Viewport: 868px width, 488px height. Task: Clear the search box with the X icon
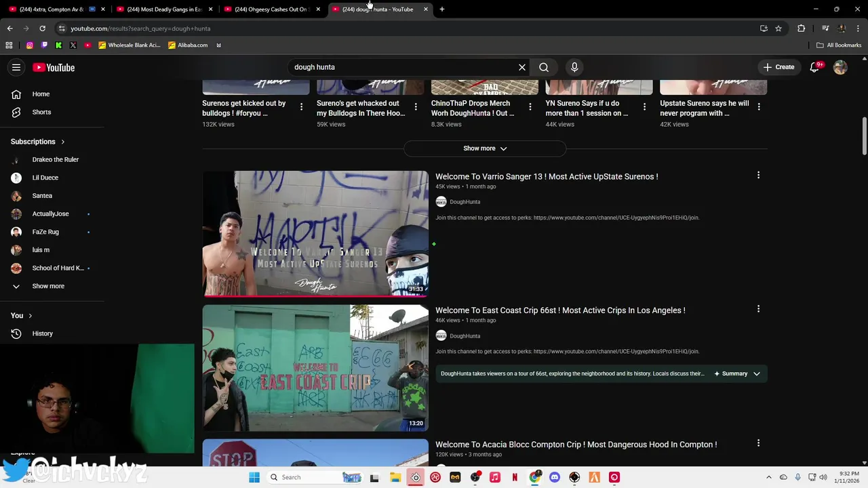[522, 67]
